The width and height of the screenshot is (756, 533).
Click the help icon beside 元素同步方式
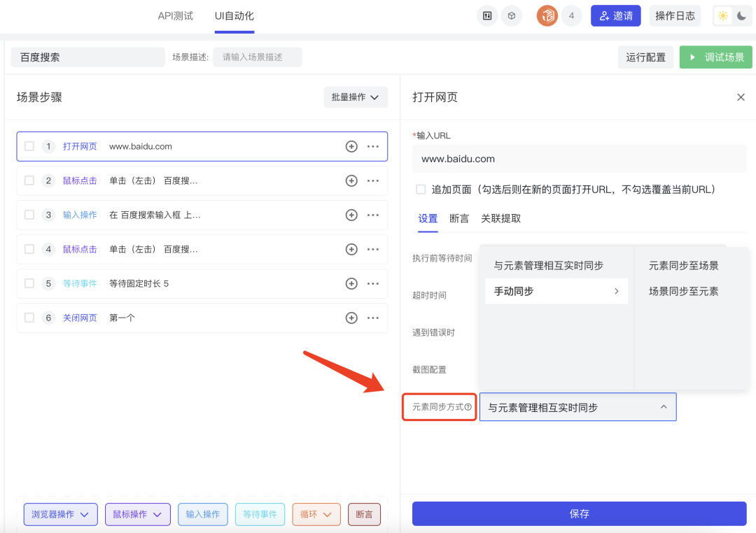coord(468,407)
